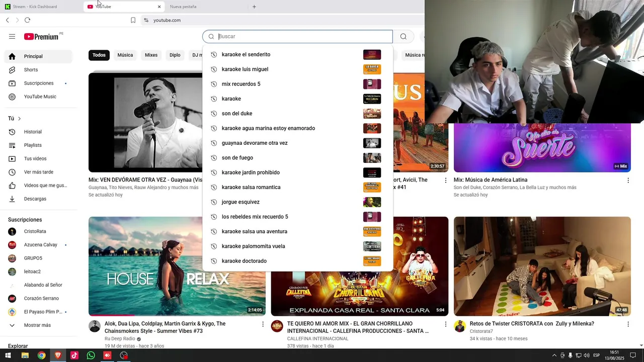Open File Explorer from the taskbar
Viewport: 644px width, 362px height.
tap(25, 355)
